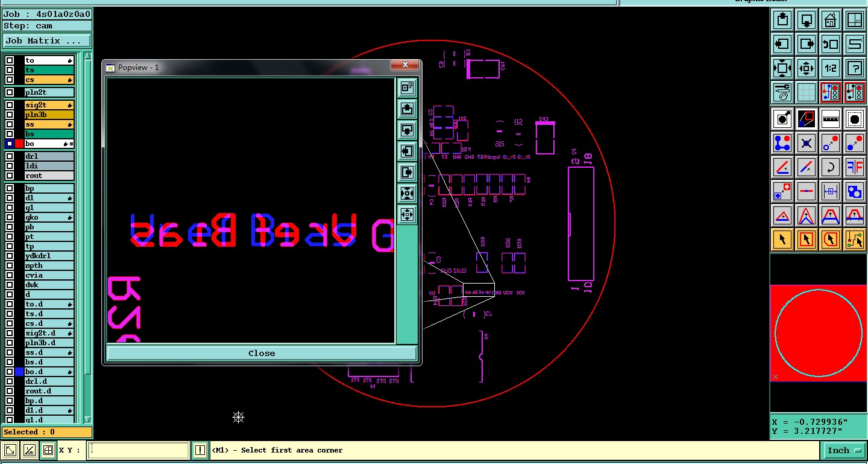868x464 pixels.
Task: Click the crossed-square icon in bottom bar
Action: pos(48,450)
